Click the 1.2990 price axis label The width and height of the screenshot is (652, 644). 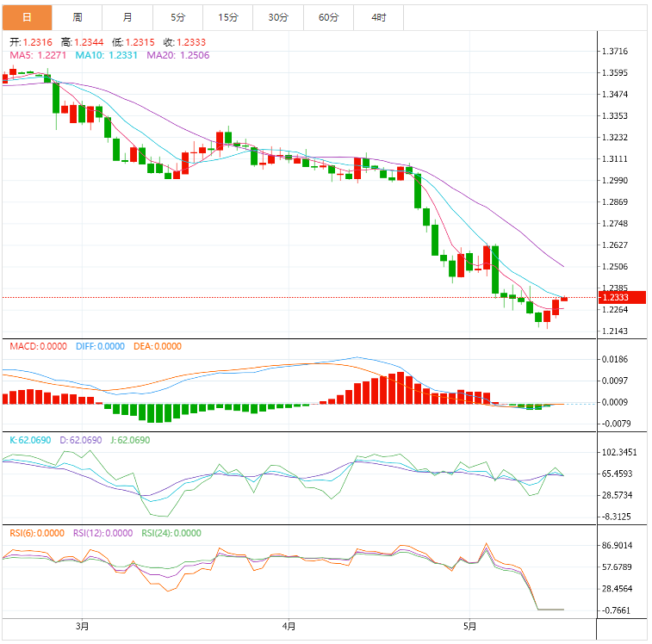click(x=615, y=181)
